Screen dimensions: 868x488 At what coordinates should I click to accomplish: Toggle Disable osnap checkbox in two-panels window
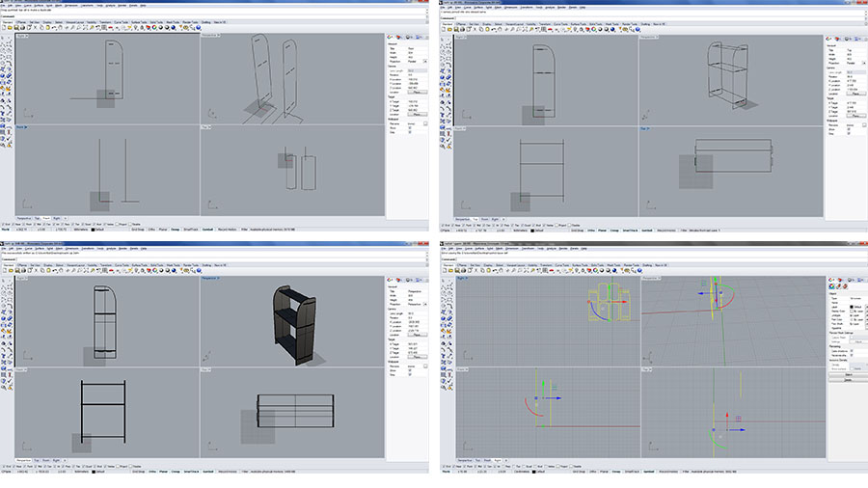tap(130, 224)
